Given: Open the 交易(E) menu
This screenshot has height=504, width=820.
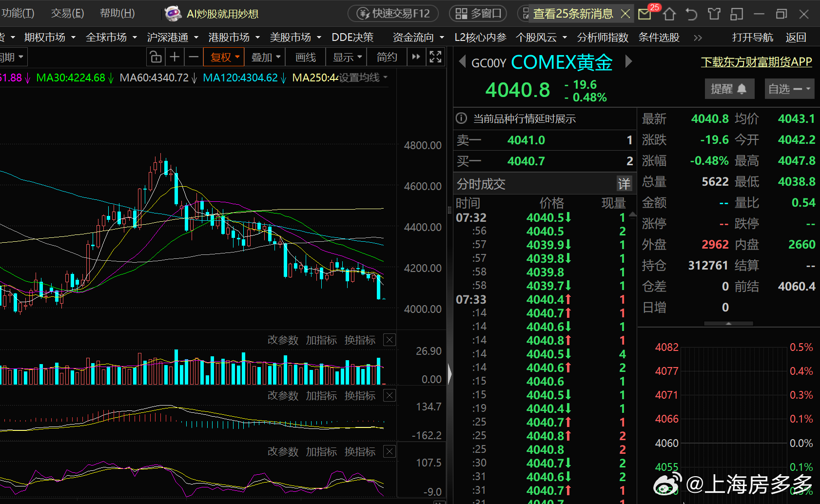Looking at the screenshot, I should [x=67, y=13].
